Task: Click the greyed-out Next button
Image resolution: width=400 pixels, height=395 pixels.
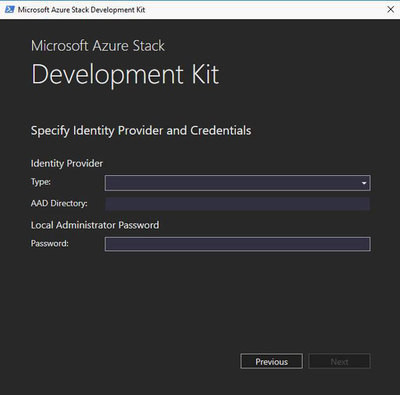Action: coord(339,361)
